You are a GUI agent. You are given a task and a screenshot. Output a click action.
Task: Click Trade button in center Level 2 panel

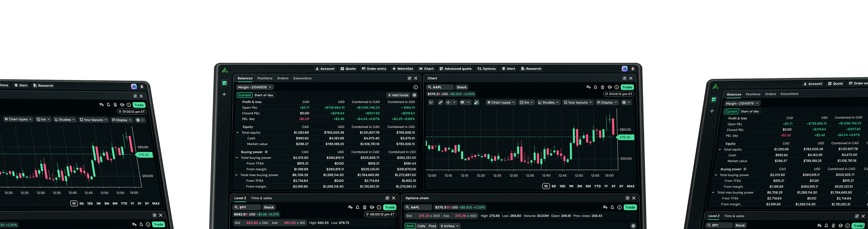click(x=390, y=208)
